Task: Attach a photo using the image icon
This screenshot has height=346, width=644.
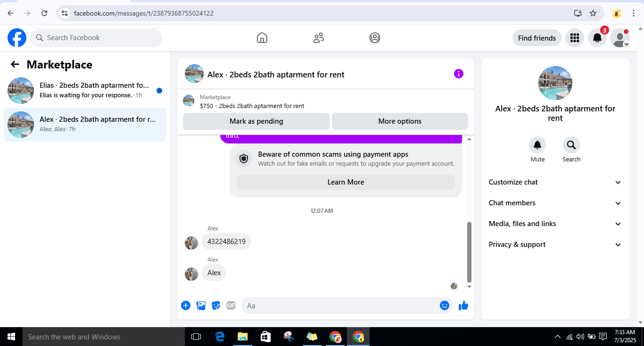Action: click(201, 305)
